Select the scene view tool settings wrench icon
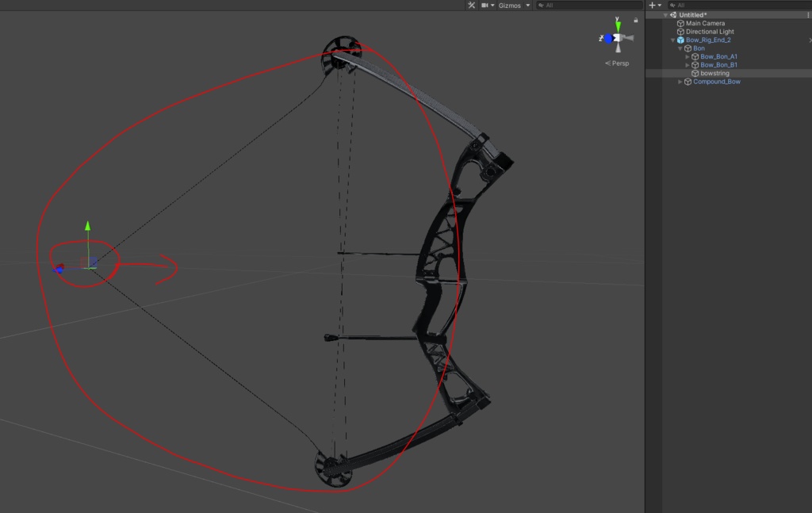Viewport: 812px width, 513px height. coord(471,5)
